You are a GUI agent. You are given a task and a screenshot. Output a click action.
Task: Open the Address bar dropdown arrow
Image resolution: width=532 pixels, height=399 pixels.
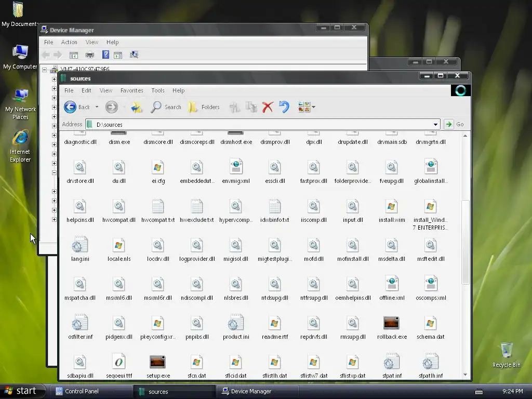[435, 125]
